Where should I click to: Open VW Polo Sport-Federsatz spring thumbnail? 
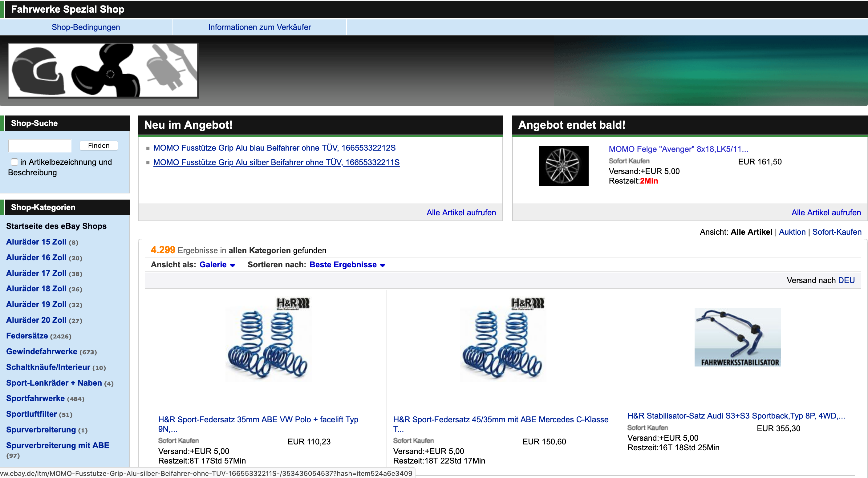click(x=268, y=338)
